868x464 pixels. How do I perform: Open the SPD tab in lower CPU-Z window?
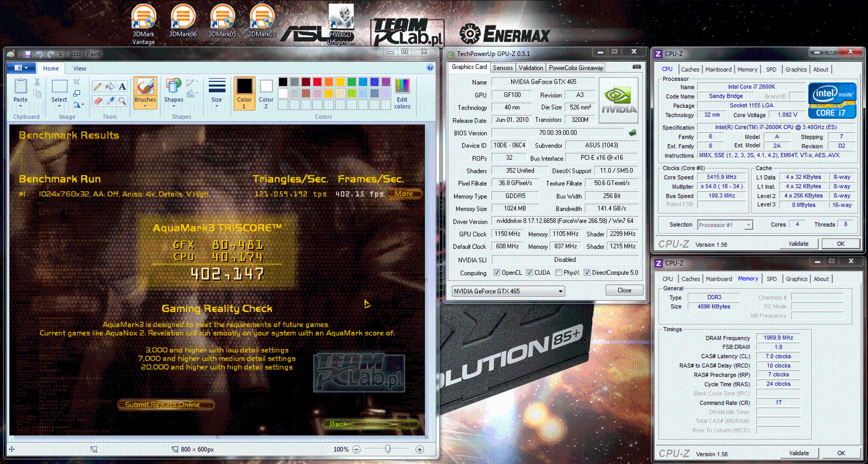pos(771,279)
